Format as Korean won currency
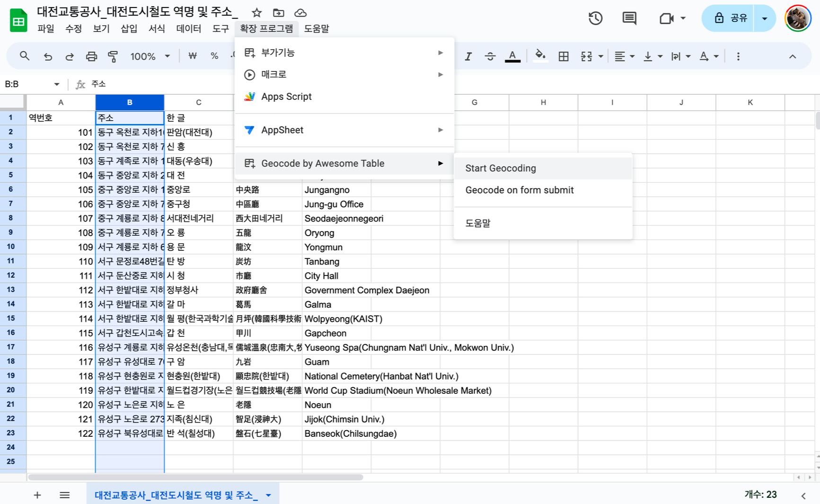The height and width of the screenshot is (504, 820). click(x=193, y=56)
